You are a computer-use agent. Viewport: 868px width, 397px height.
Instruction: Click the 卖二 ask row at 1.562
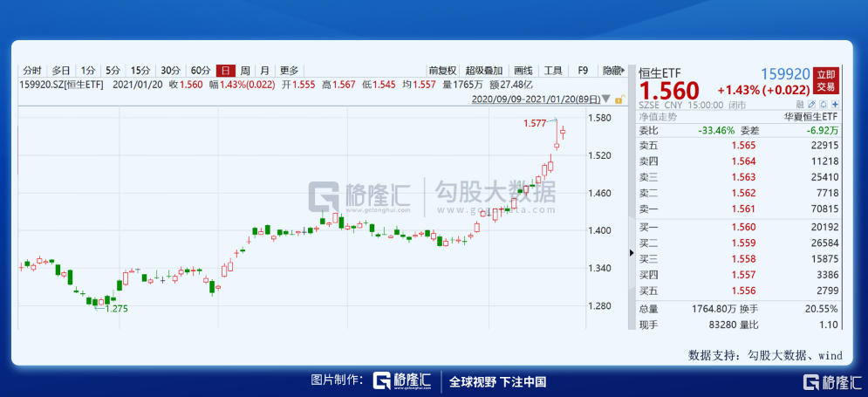pos(739,193)
